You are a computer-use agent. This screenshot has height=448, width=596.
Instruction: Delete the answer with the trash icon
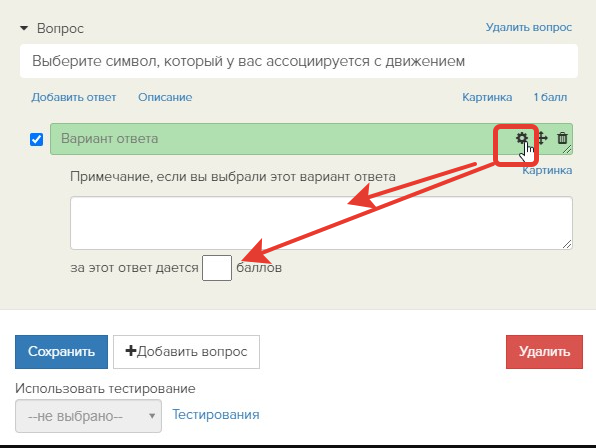(562, 138)
